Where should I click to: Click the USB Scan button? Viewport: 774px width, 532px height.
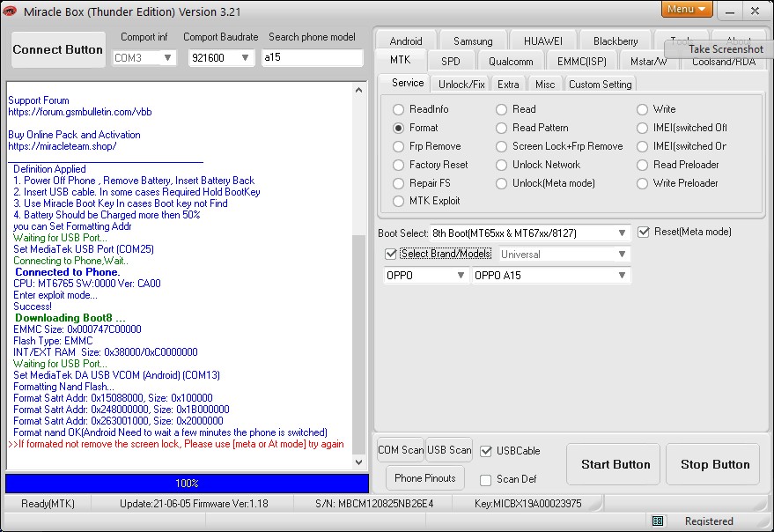click(449, 450)
